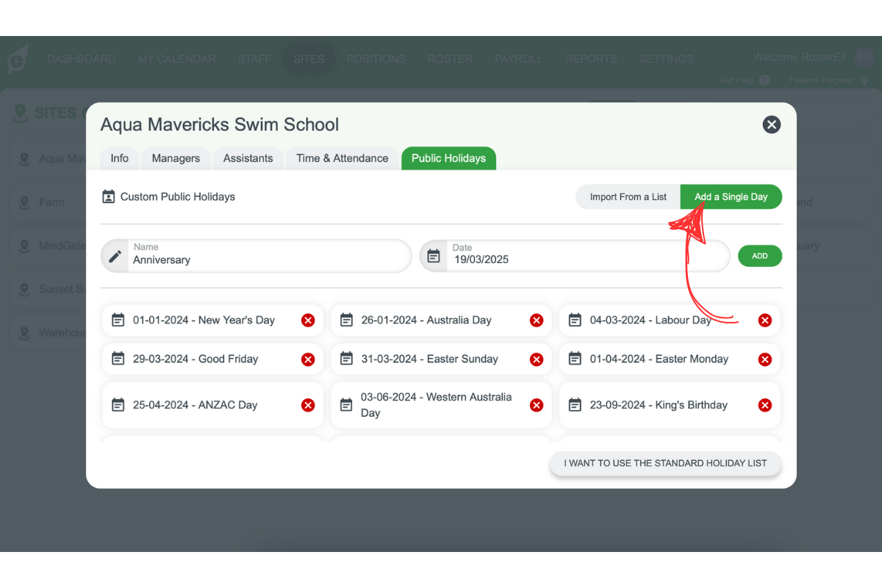This screenshot has width=882, height=588.
Task: Navigate to the Roster menu item
Action: (x=449, y=59)
